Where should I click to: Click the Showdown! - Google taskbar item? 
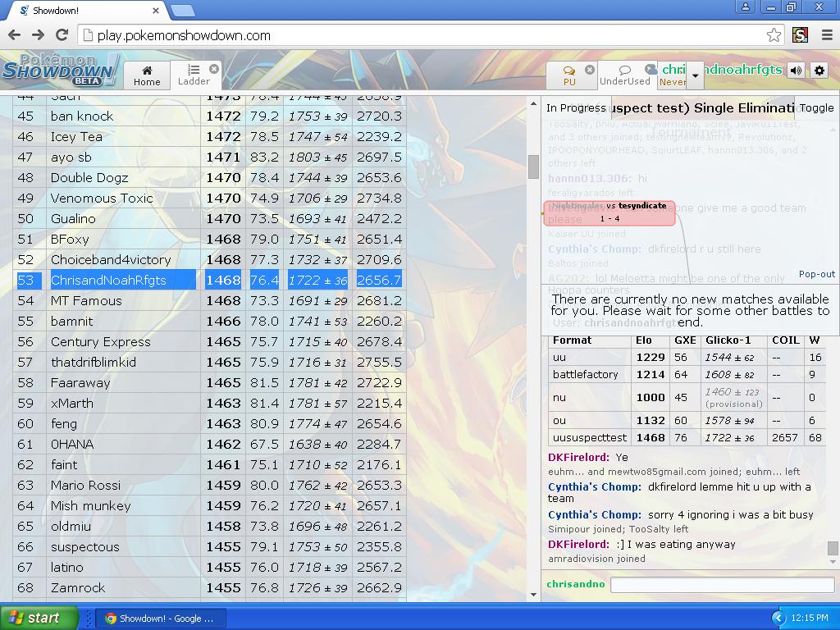(162, 619)
